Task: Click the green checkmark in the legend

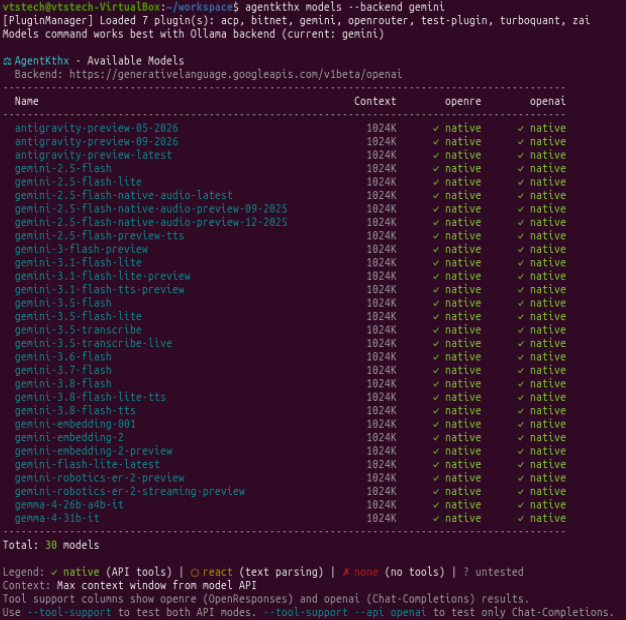Action: 54,572
